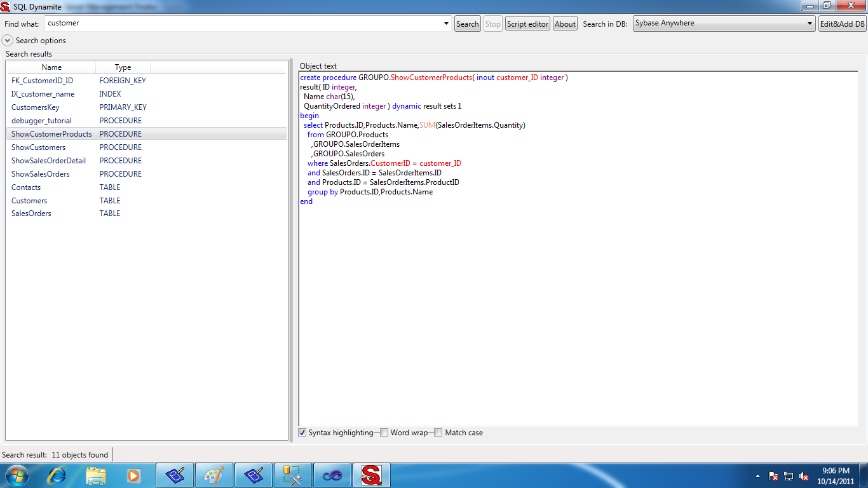Switch to the Paint taskbar icon
868x488 pixels.
pyautogui.click(x=214, y=475)
